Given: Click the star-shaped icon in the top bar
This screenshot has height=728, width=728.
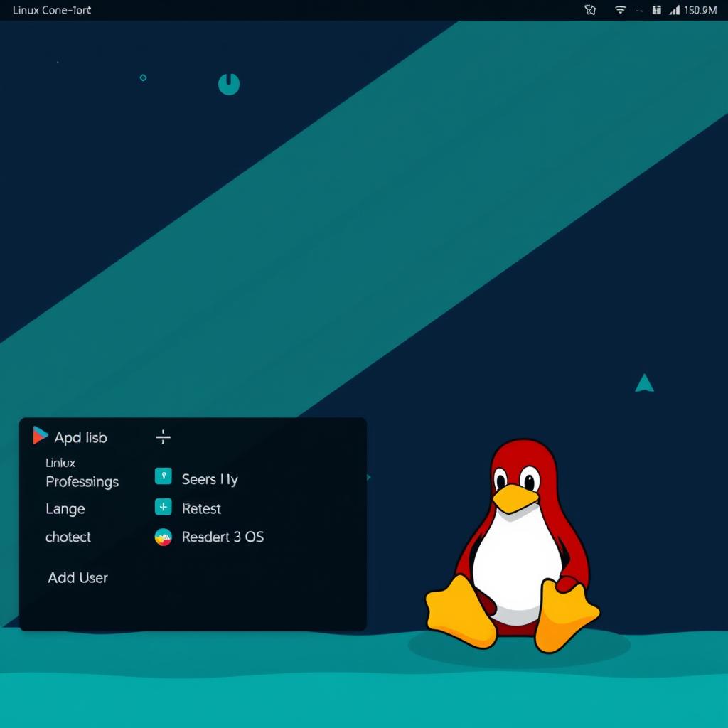Looking at the screenshot, I should [x=590, y=10].
